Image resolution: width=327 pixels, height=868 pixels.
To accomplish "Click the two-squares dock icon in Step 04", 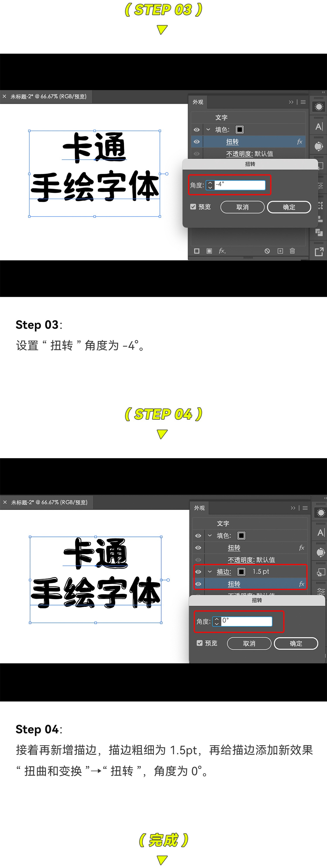I will [321, 572].
